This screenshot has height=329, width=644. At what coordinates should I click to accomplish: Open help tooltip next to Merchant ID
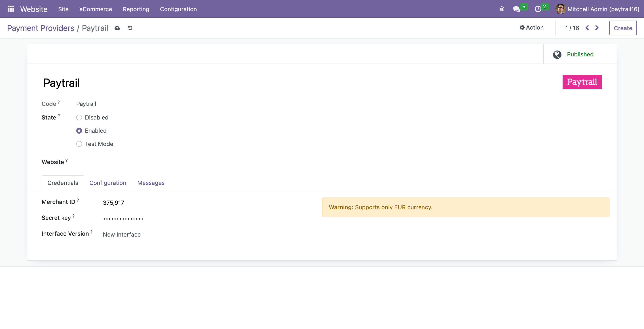click(x=78, y=200)
